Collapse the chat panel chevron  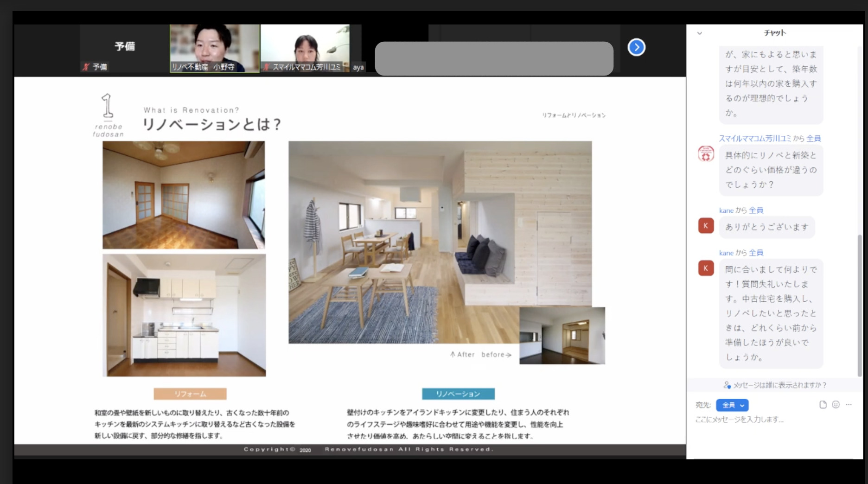click(x=700, y=33)
